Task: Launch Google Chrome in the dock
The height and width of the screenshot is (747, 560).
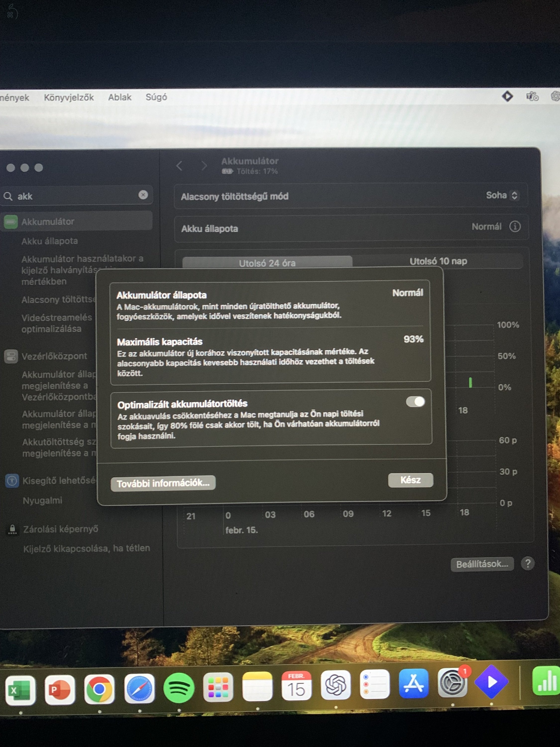Action: (x=99, y=688)
